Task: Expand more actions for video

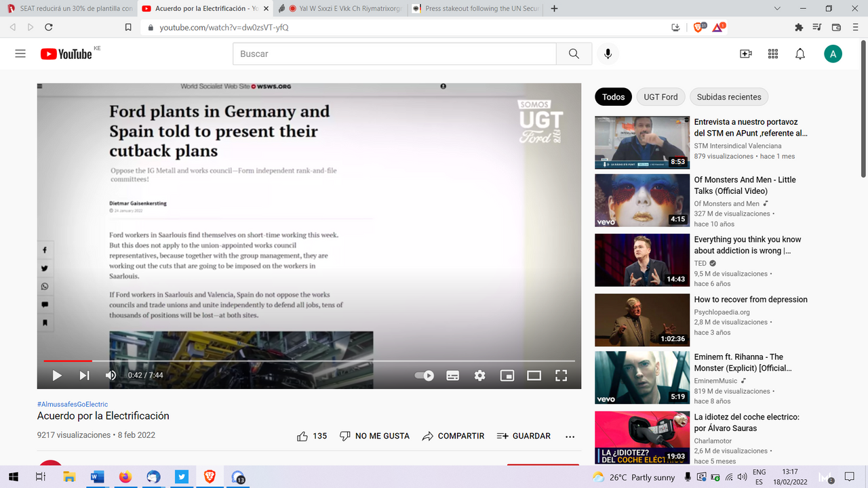Action: click(570, 436)
